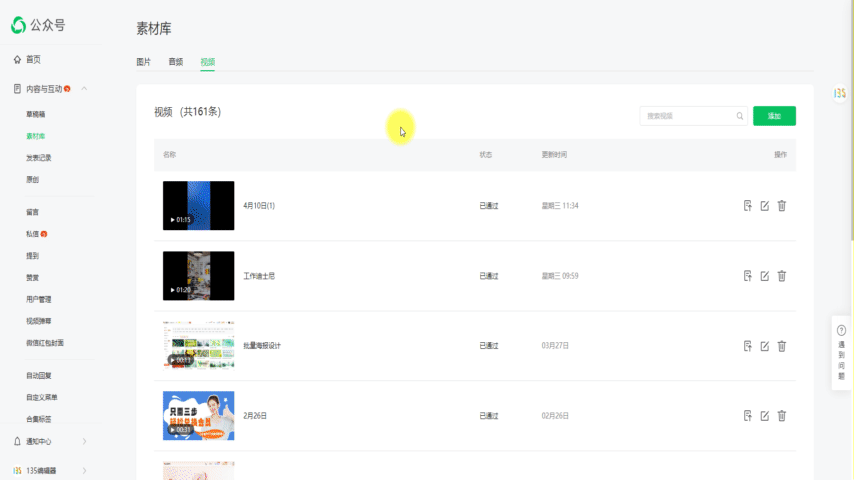
Task: Click the green 添加 button
Action: 774,116
